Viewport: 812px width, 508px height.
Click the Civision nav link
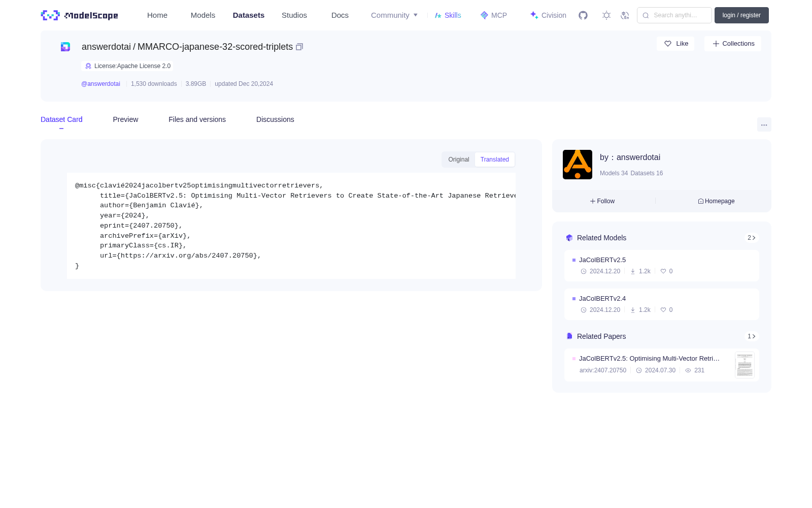pos(548,15)
